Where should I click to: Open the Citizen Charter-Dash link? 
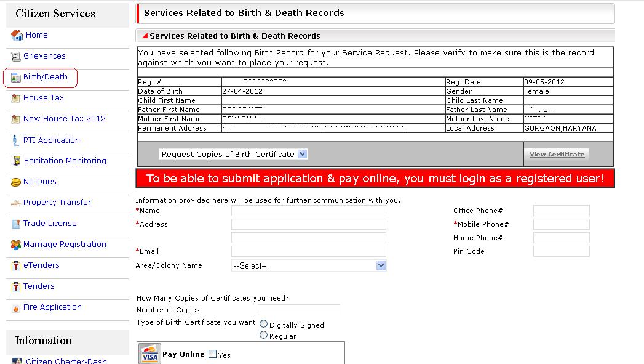(x=66, y=361)
